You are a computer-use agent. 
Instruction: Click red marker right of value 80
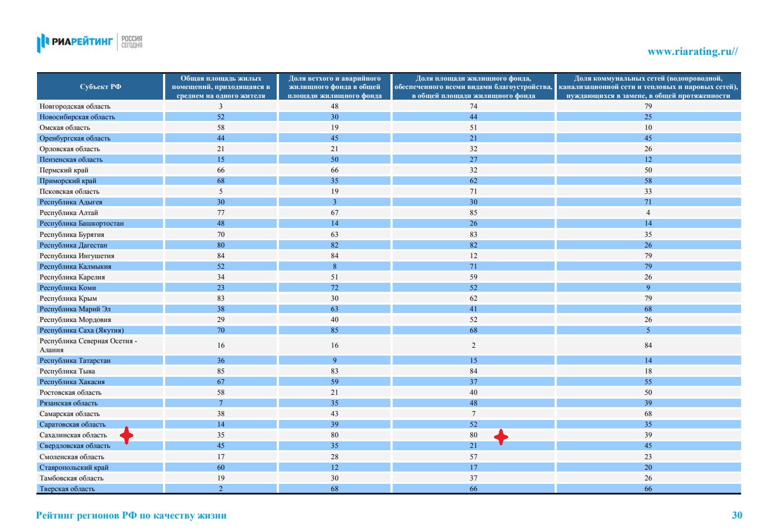click(501, 437)
